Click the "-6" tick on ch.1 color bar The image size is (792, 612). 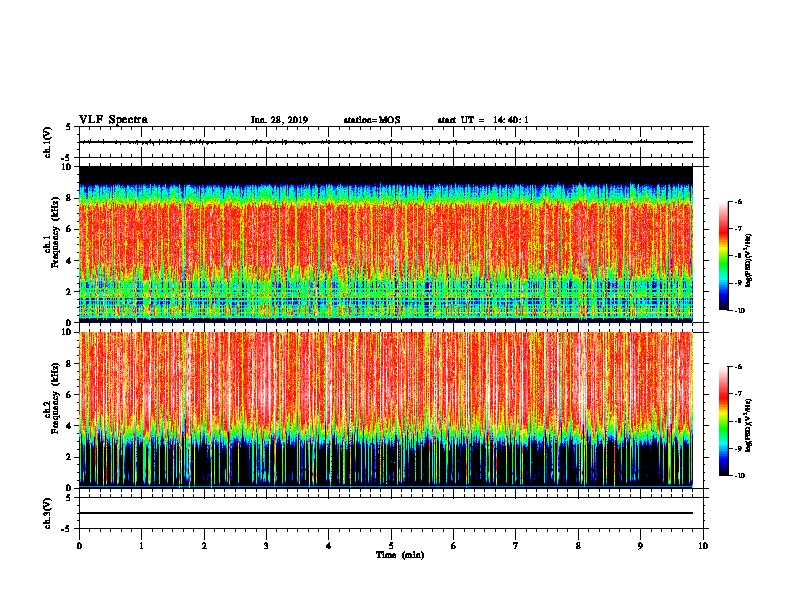coord(738,201)
